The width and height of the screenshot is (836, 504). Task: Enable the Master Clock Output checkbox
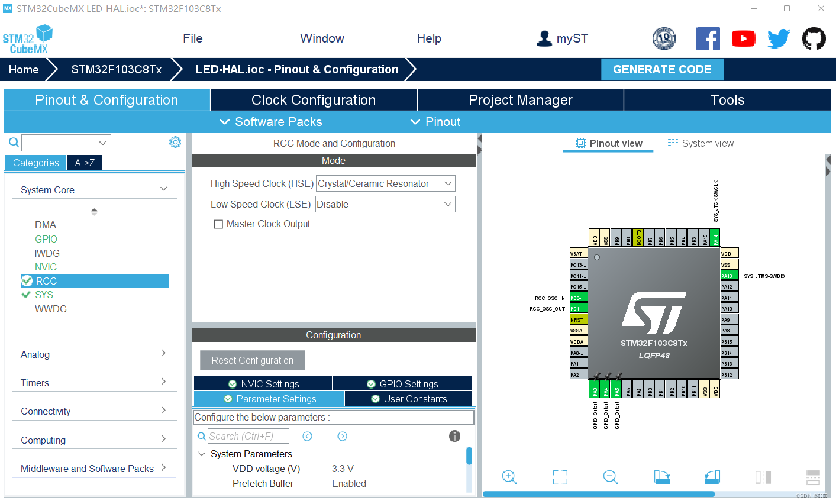point(218,224)
